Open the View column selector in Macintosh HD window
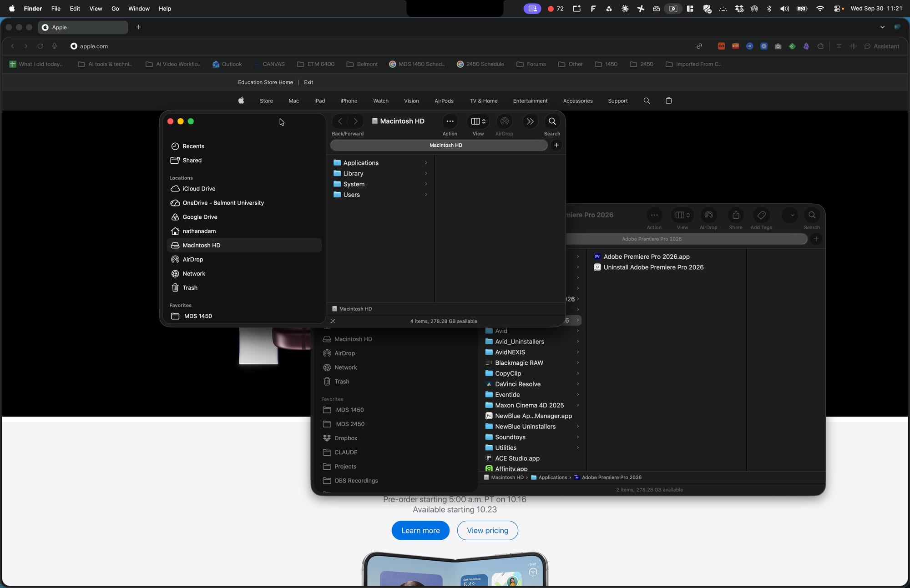The width and height of the screenshot is (910, 588). tap(478, 121)
